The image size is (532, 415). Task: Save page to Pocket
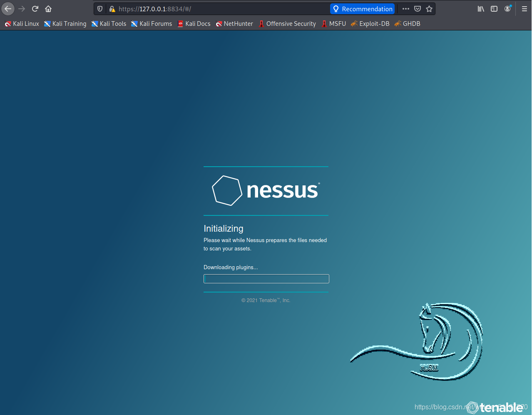coord(418,9)
